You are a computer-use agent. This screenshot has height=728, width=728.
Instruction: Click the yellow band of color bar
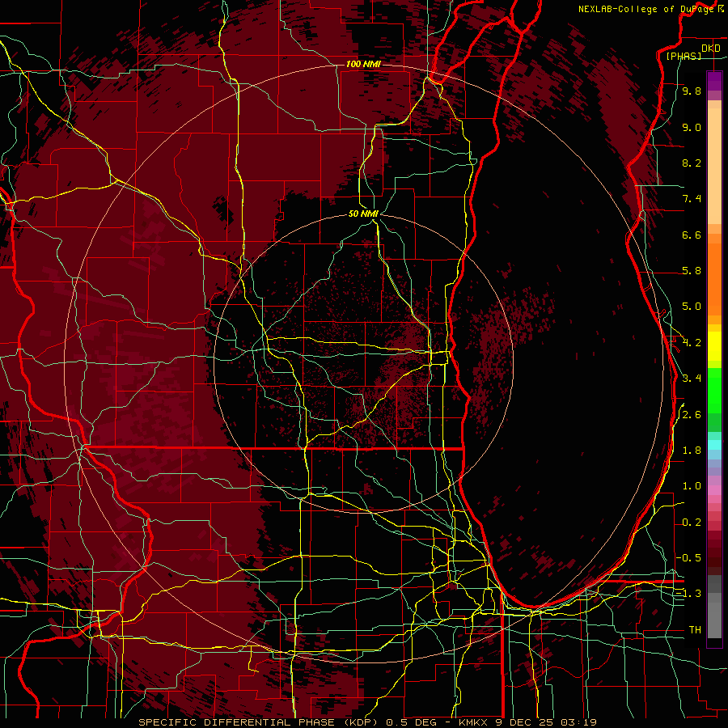714,346
